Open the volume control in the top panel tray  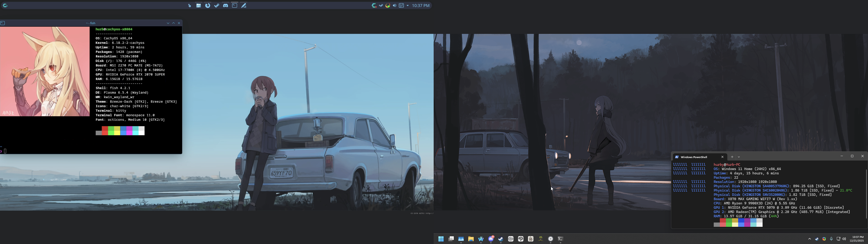tap(395, 5)
